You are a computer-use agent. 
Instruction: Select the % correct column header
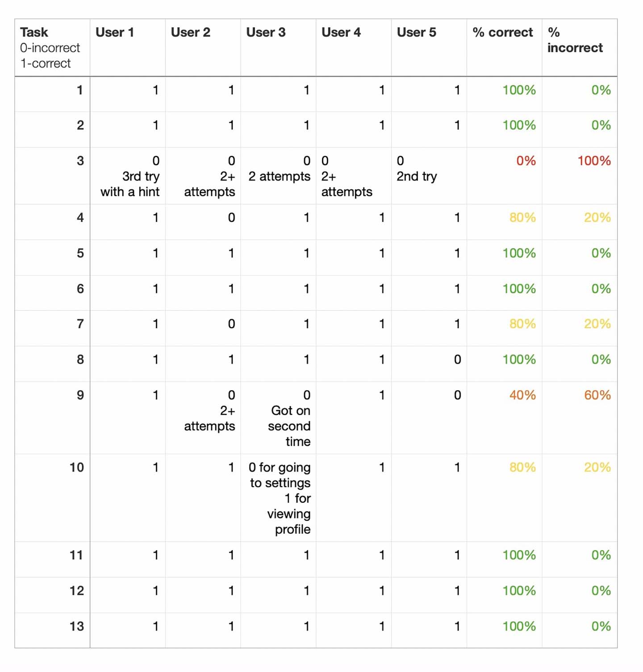[504, 47]
